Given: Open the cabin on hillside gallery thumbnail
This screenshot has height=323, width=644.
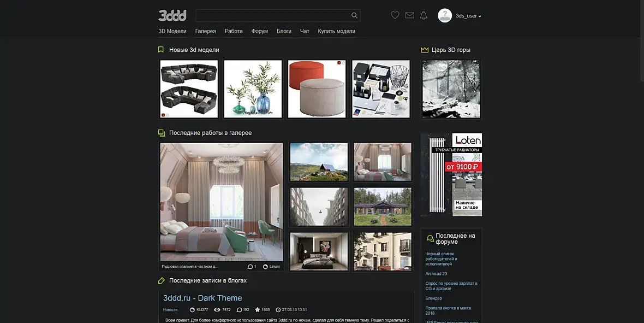Looking at the screenshot, I should tap(319, 162).
